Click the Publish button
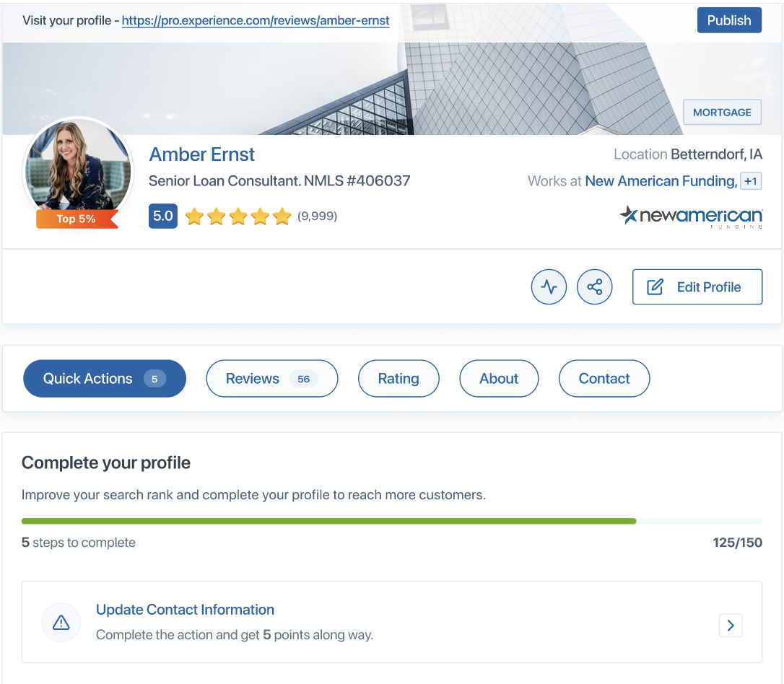784x684 pixels. pos(729,20)
